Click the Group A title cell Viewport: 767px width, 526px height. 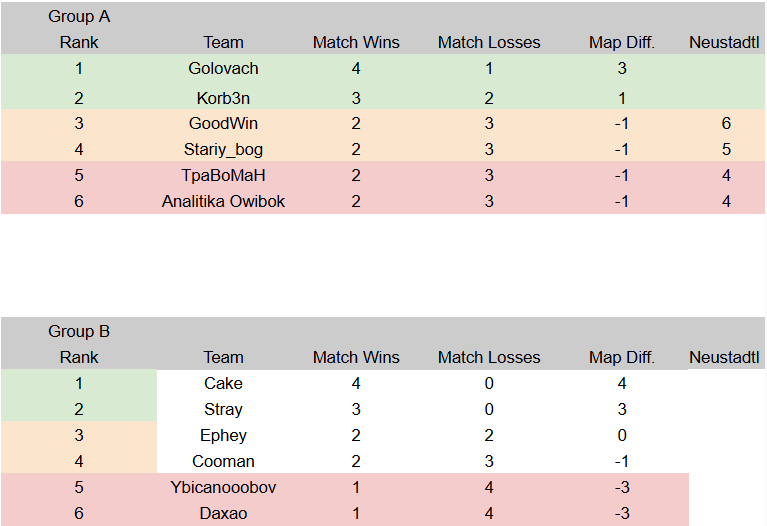(x=79, y=17)
